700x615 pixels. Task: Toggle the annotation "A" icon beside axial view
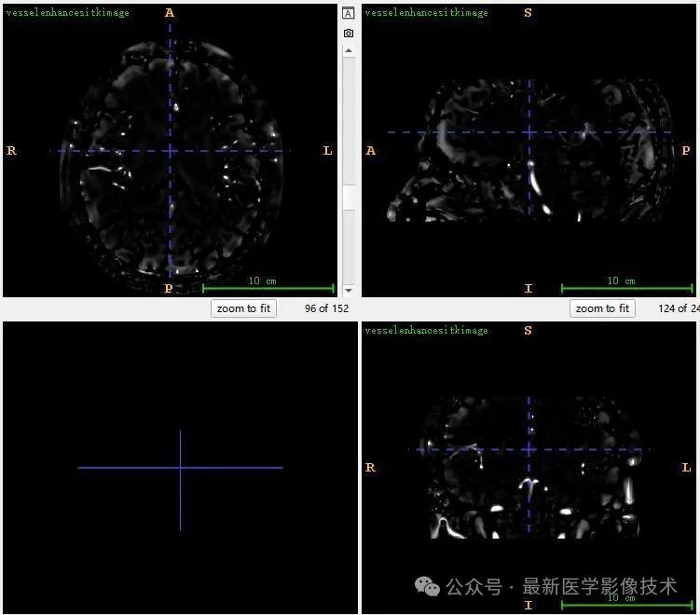click(x=349, y=13)
